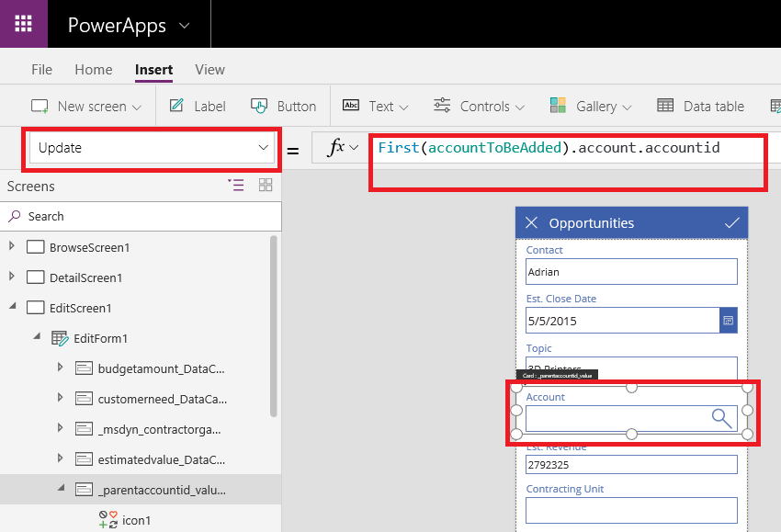Switch to the View ribbon tab
The height and width of the screenshot is (532, 781).
coord(209,69)
